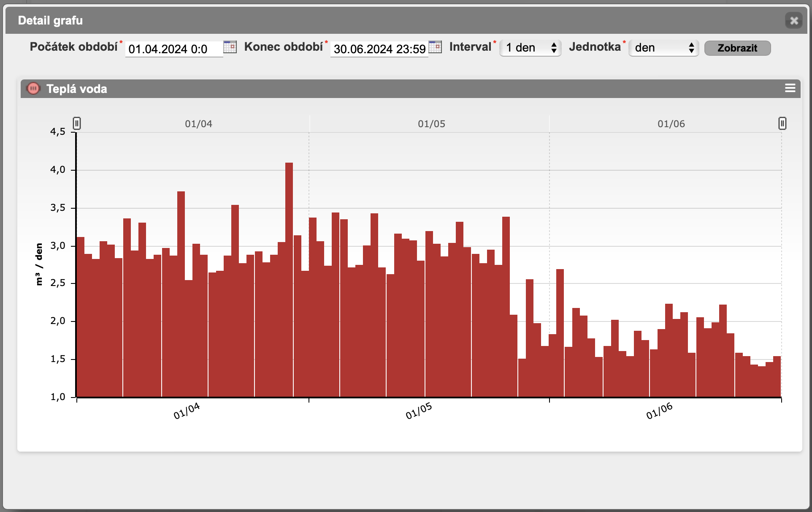This screenshot has height=512, width=812.
Task: Open the Interval dropdown
Action: click(x=531, y=48)
